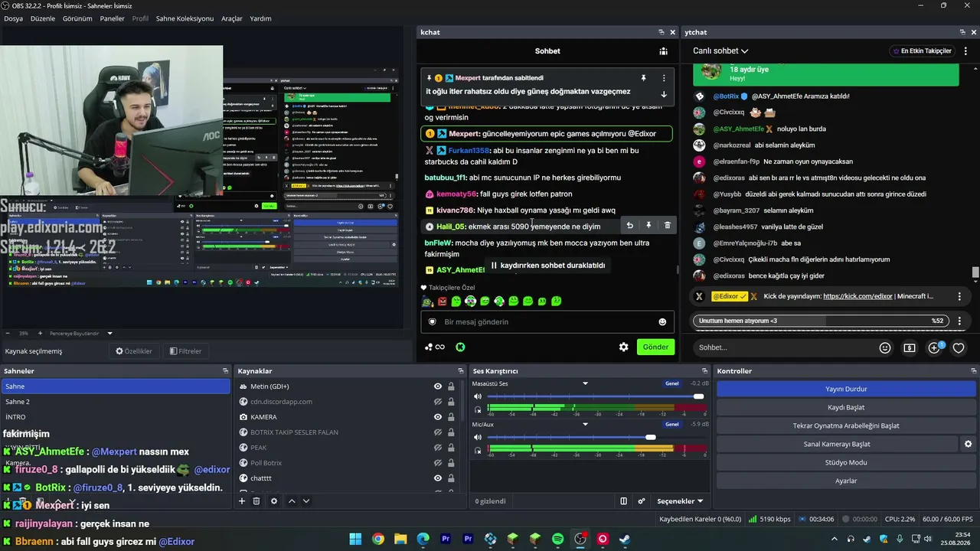Pin Halil_05's chat message

pos(648,226)
